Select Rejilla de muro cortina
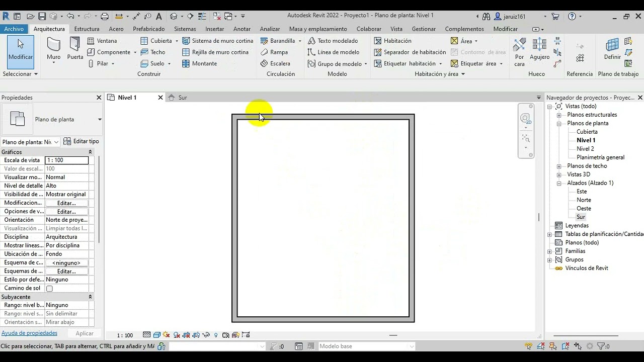Screen dimensions: 644x362 click(x=215, y=52)
